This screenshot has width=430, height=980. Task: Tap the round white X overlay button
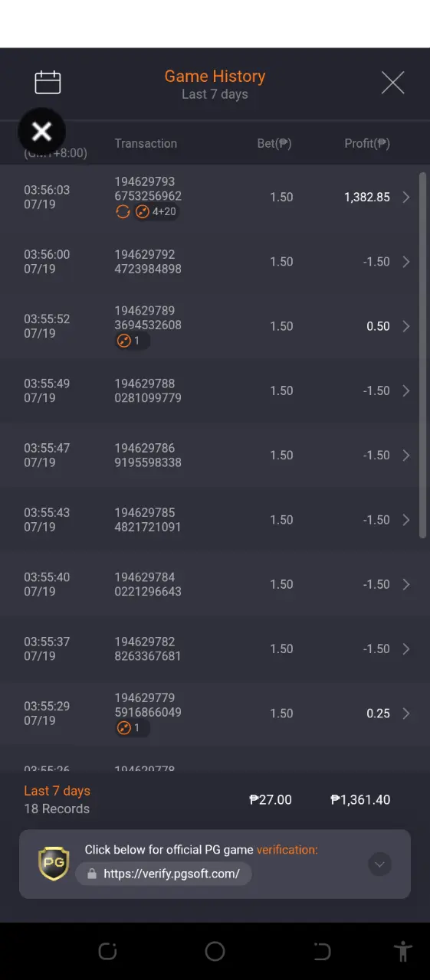coord(41,132)
